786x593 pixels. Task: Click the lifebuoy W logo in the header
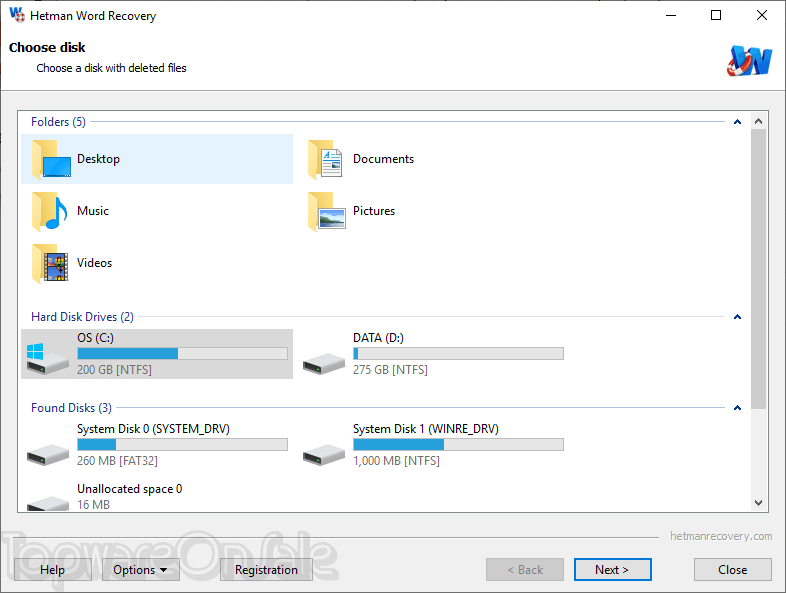click(749, 61)
